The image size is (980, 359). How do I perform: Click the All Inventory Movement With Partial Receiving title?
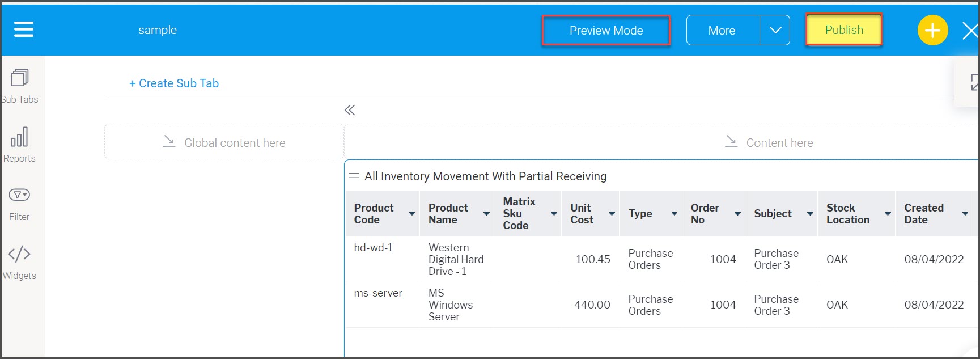tap(486, 176)
